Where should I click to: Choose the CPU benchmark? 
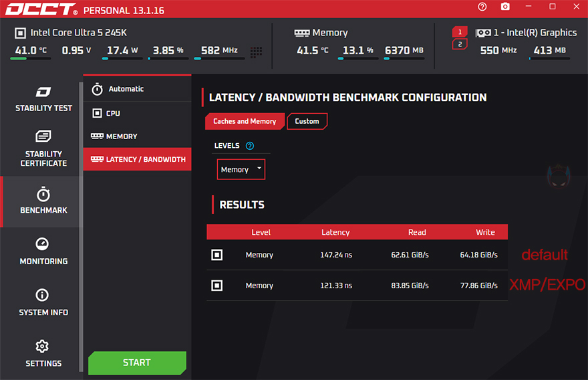coord(137,113)
